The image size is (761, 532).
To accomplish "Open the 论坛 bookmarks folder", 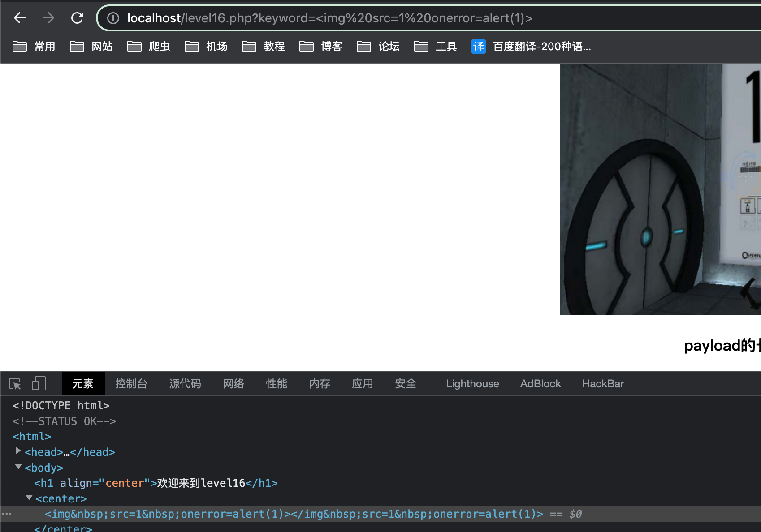I will point(378,47).
